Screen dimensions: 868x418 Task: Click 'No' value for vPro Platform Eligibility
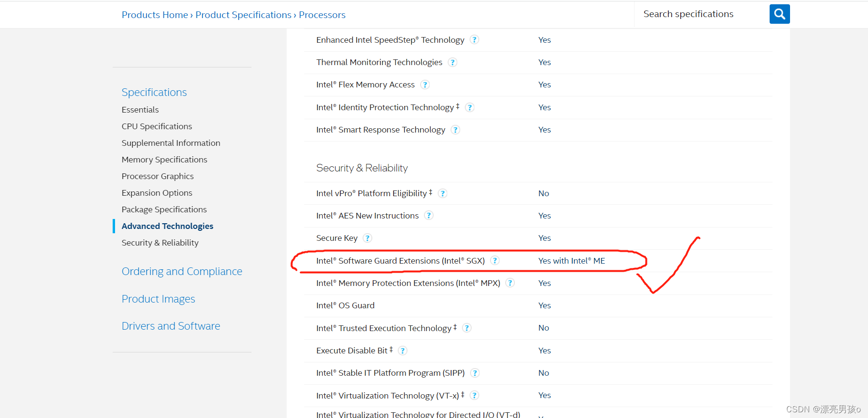coord(544,193)
